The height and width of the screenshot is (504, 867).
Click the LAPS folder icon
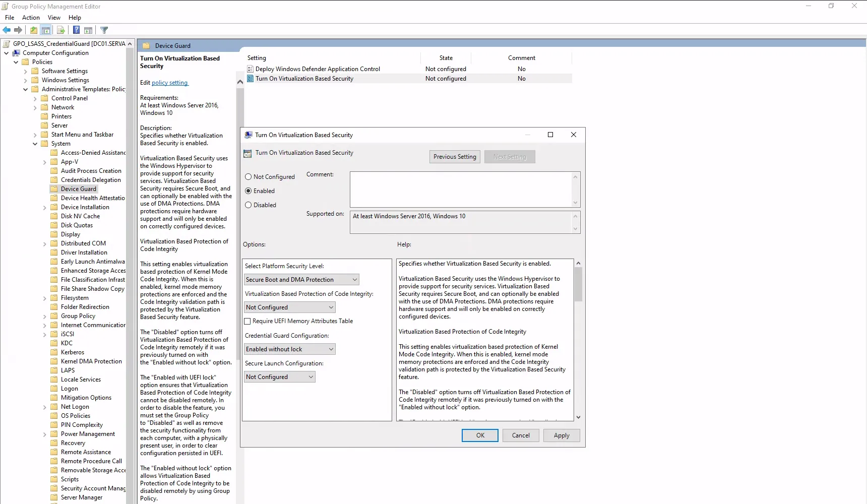(54, 370)
